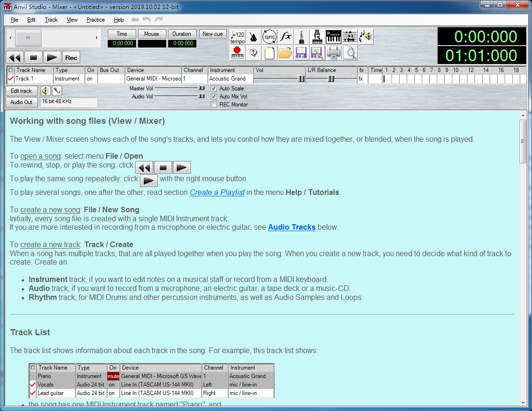Screen dimensions: 532x411
Task: Open print preview magnifier icon
Action: pyautogui.click(x=350, y=53)
